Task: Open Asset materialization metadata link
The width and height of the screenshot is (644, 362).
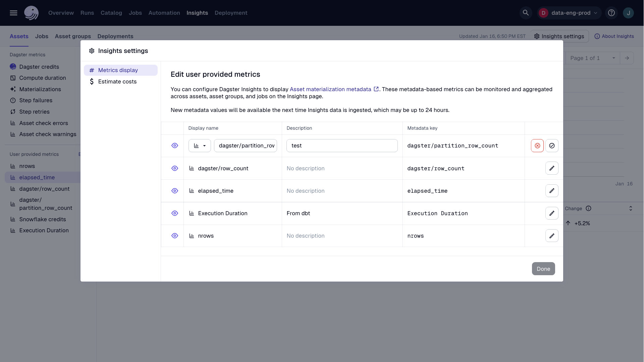Action: [330, 89]
